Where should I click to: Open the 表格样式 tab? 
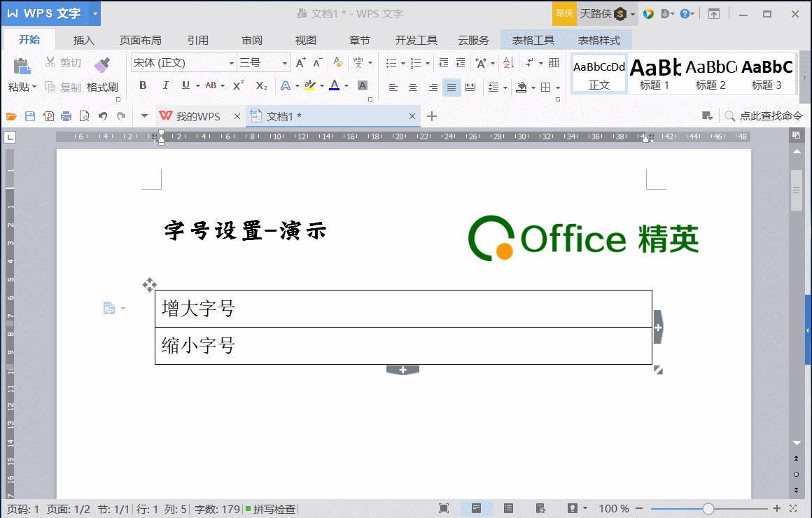point(600,40)
